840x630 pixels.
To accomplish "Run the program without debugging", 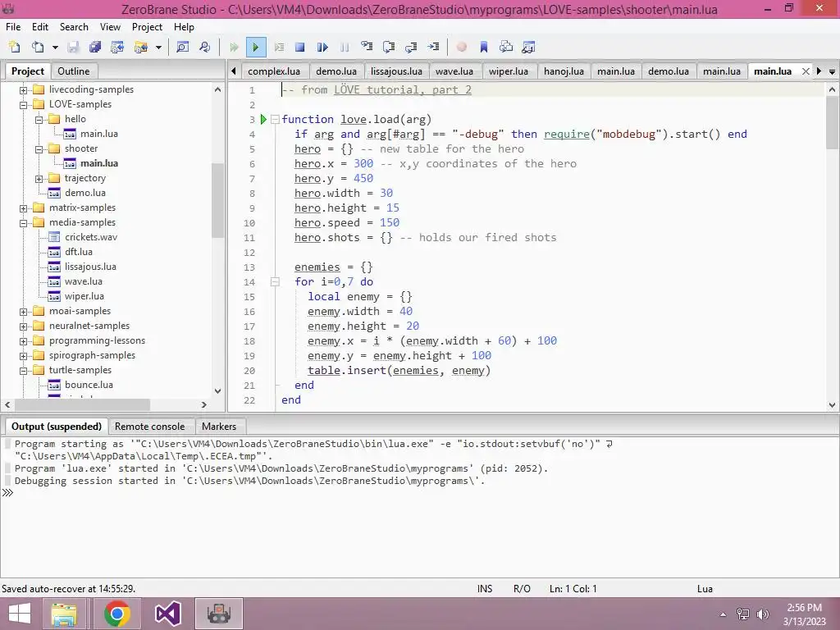I will 234,47.
